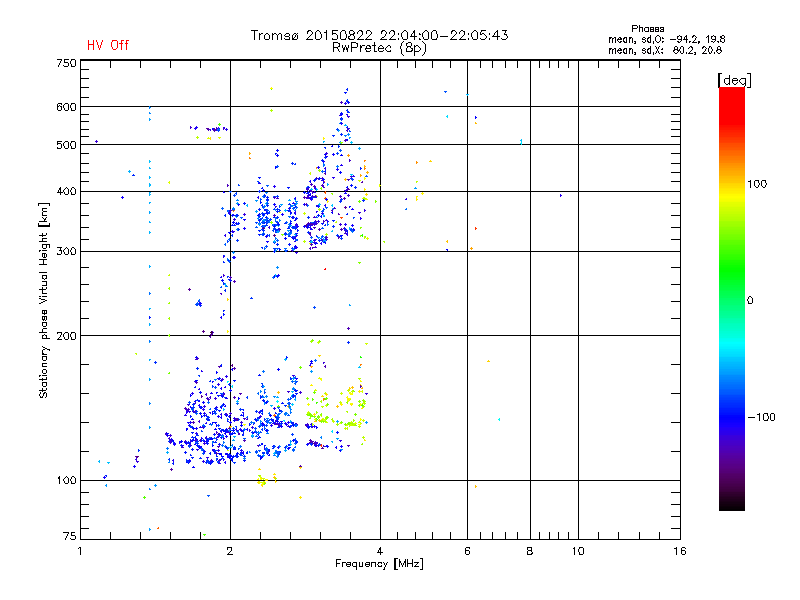
Task: Click the 'Phases' header at top right
Action: (647, 29)
